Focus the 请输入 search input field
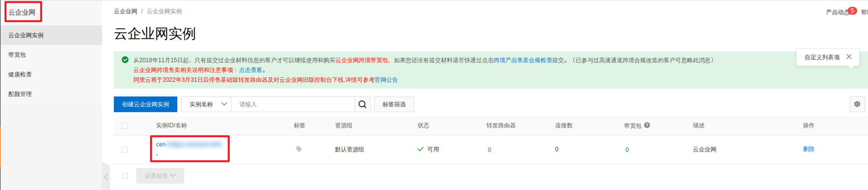 click(293, 104)
